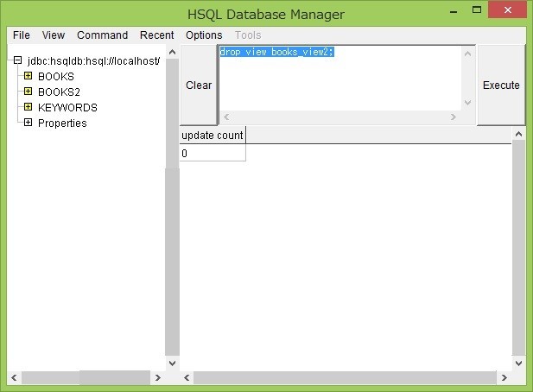
Task: Open the View menu
Action: (54, 35)
